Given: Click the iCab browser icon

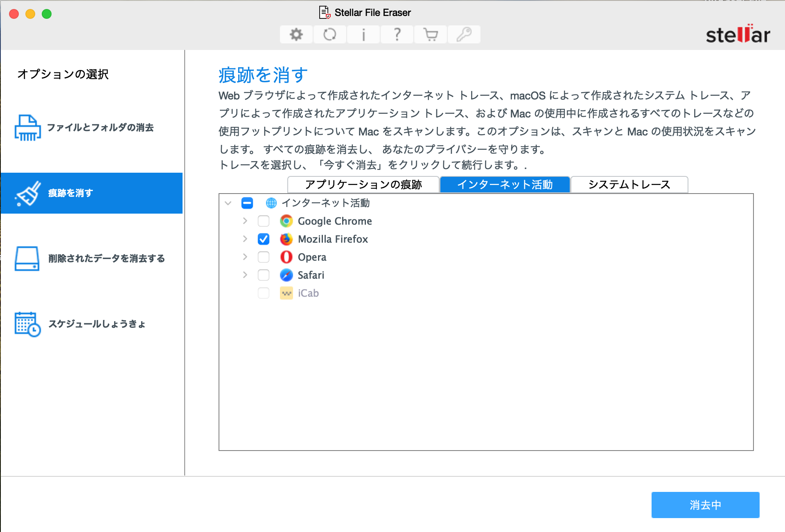Looking at the screenshot, I should [286, 293].
